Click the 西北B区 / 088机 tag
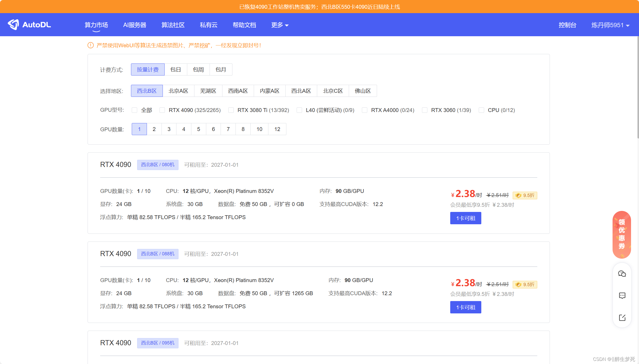The image size is (639, 364). (x=158, y=254)
